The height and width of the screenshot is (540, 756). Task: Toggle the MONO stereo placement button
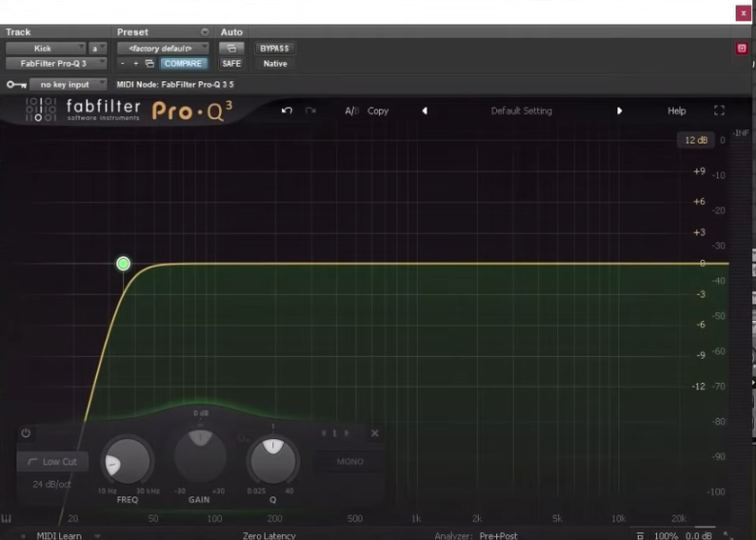point(350,461)
